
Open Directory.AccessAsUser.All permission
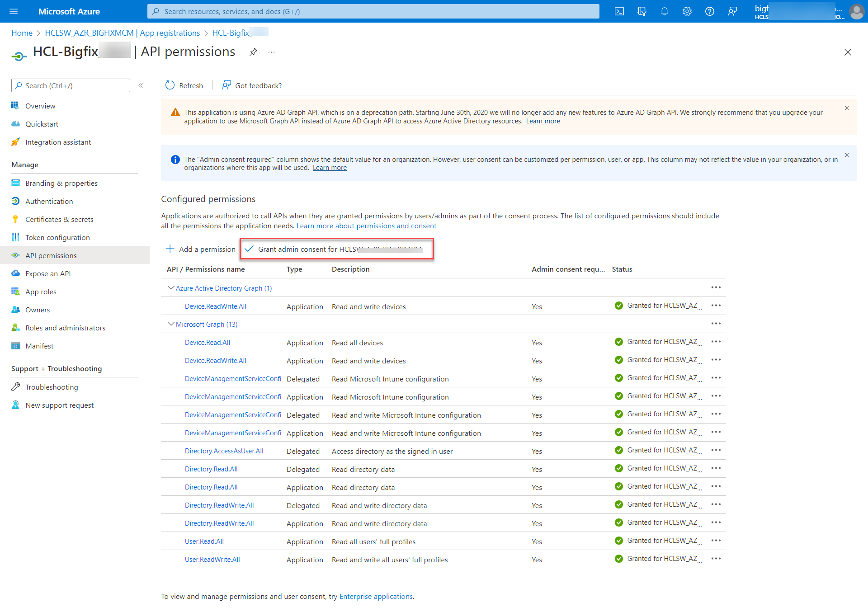pos(224,451)
